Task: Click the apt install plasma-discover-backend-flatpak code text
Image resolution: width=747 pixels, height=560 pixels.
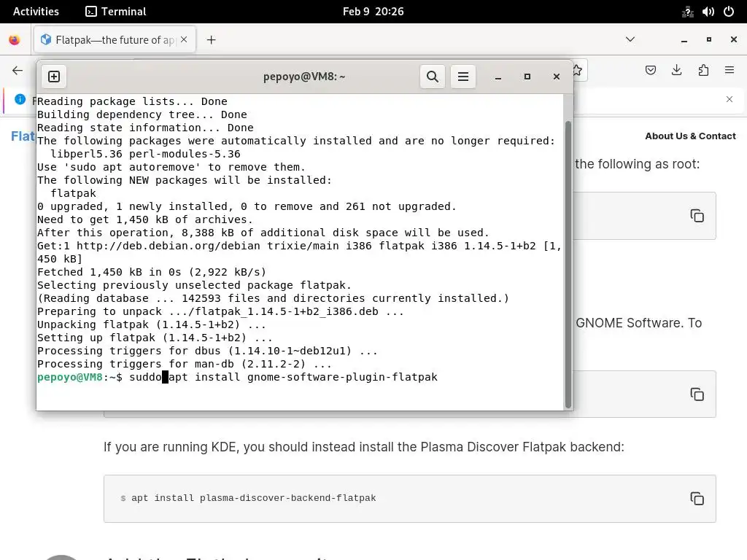Action: click(x=253, y=498)
